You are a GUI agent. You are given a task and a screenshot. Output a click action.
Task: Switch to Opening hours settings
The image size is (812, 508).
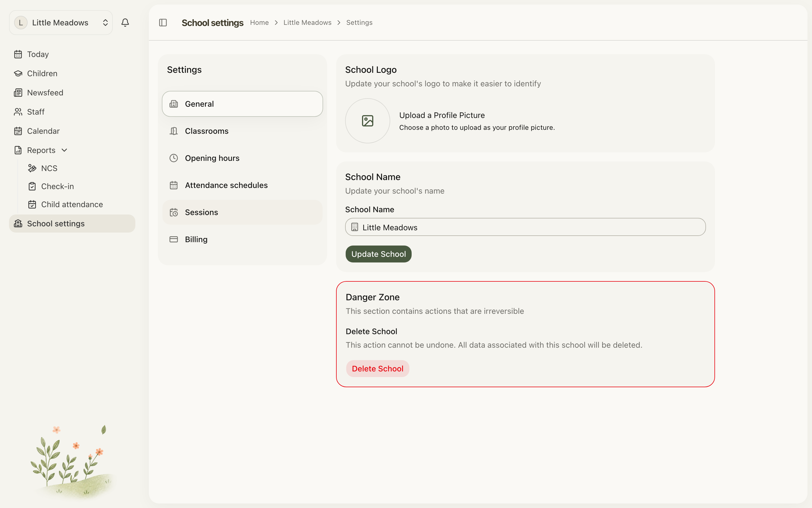tap(242, 158)
